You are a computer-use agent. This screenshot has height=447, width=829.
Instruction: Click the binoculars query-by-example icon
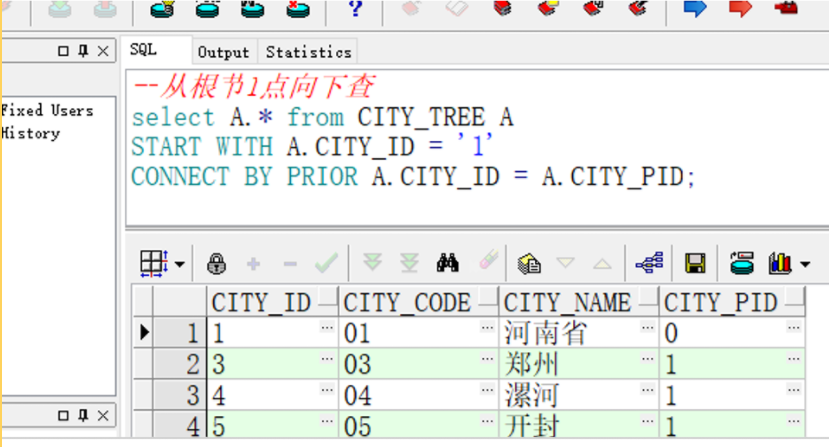tap(447, 262)
